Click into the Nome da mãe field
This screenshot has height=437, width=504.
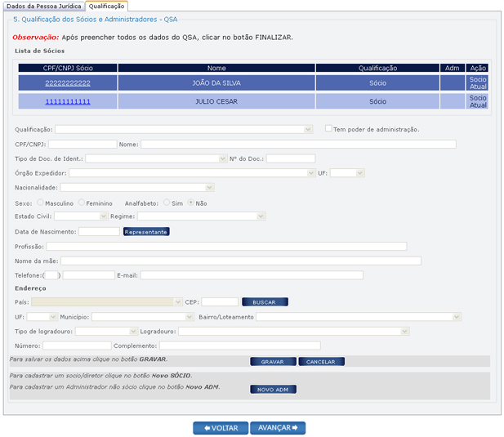click(x=240, y=261)
